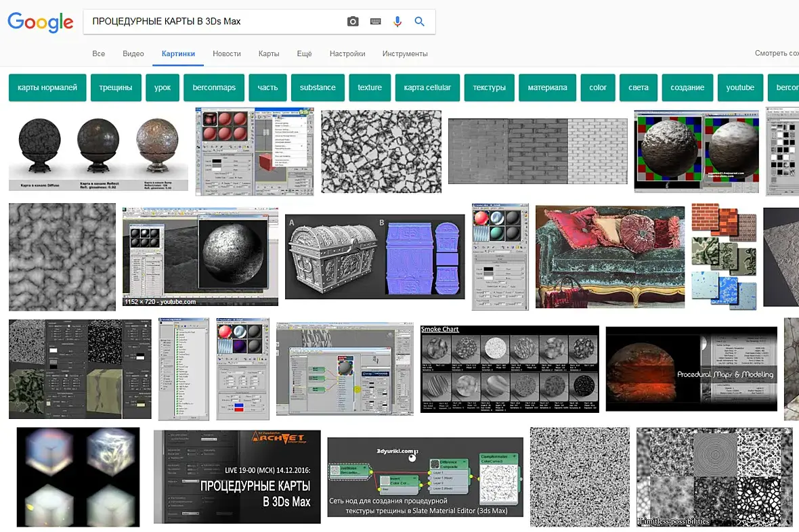Image resolution: width=799 pixels, height=532 pixels.
Task: Open material editor with teal sphere image
Action: click(500, 257)
